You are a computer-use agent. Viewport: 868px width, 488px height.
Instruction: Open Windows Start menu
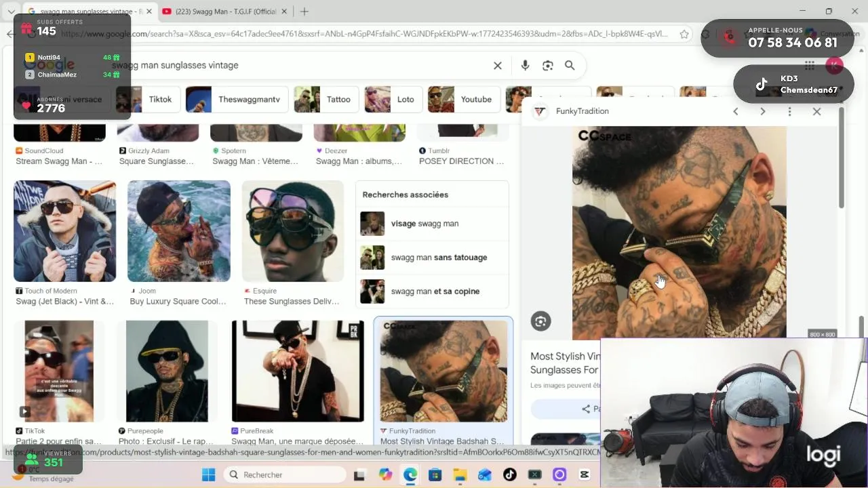[208, 474]
